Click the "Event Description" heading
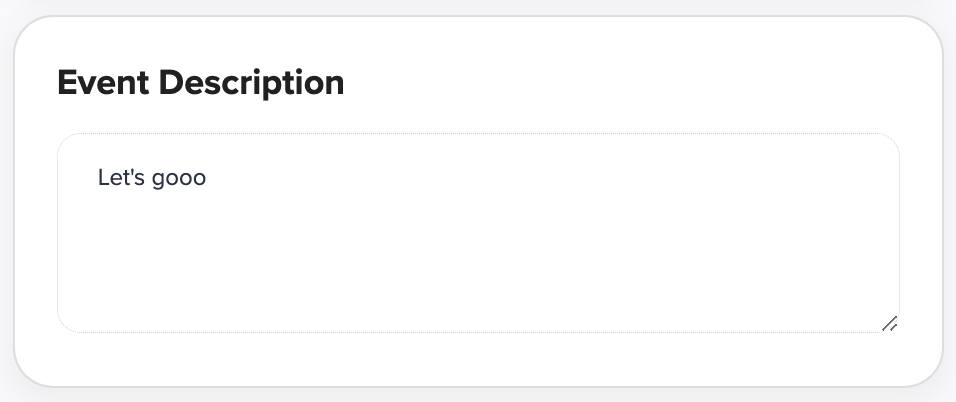The height and width of the screenshot is (402, 956). (x=200, y=83)
